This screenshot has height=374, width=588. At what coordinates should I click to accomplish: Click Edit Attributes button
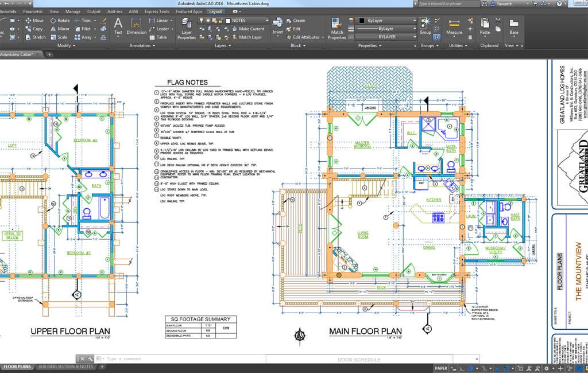click(303, 37)
